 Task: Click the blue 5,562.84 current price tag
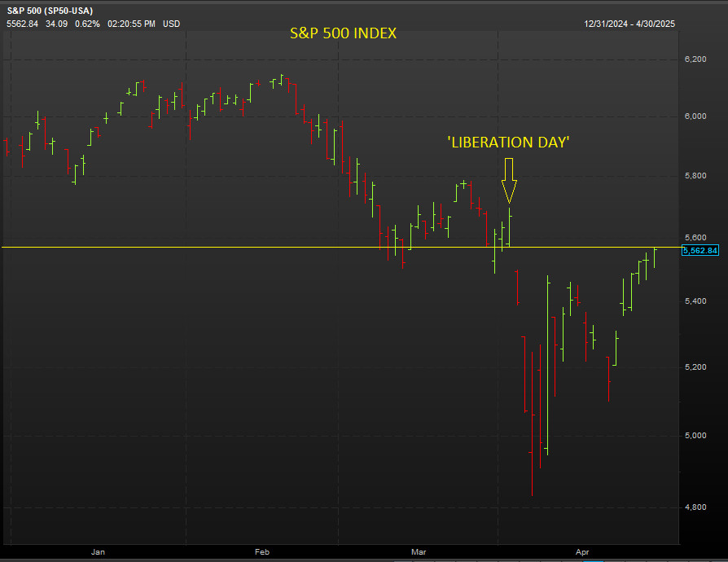pyautogui.click(x=700, y=250)
